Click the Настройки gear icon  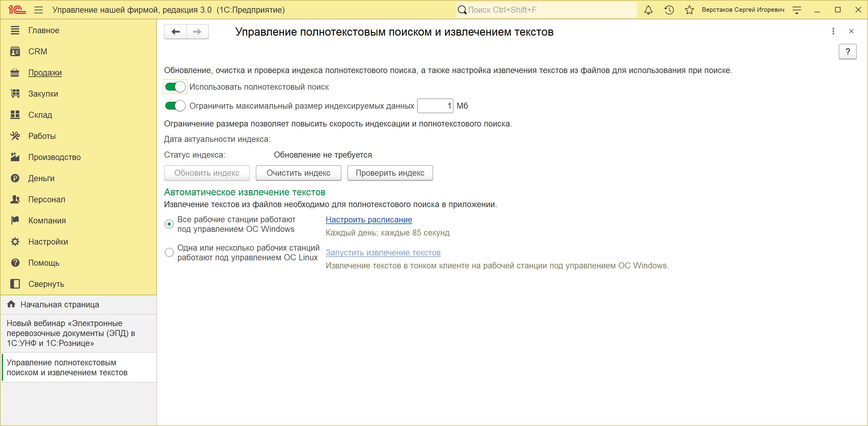pos(15,242)
